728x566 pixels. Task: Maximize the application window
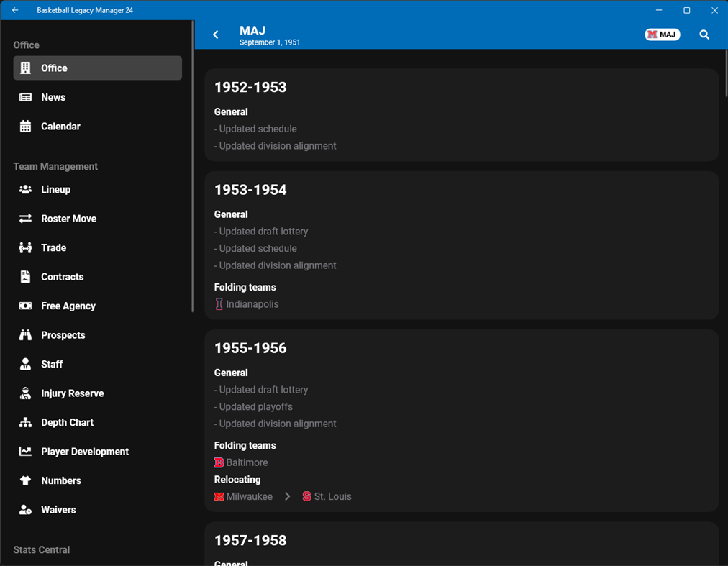pos(687,10)
